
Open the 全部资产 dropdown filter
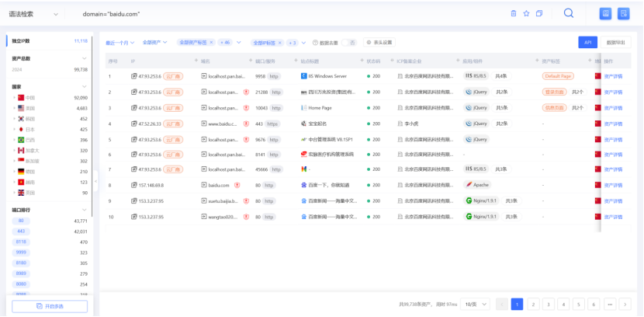click(155, 43)
